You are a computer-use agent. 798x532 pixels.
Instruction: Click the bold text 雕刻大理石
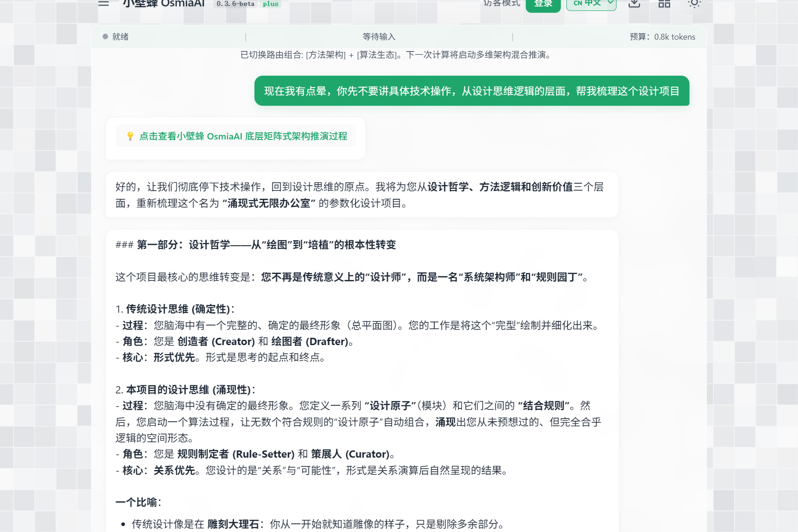[233, 524]
